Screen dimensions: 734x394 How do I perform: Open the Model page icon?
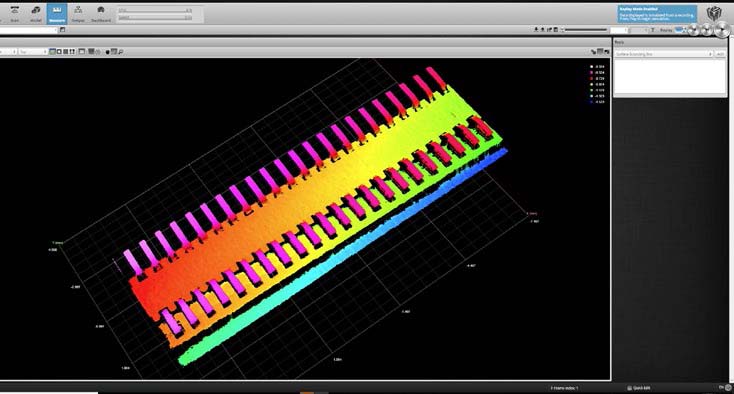(x=36, y=13)
